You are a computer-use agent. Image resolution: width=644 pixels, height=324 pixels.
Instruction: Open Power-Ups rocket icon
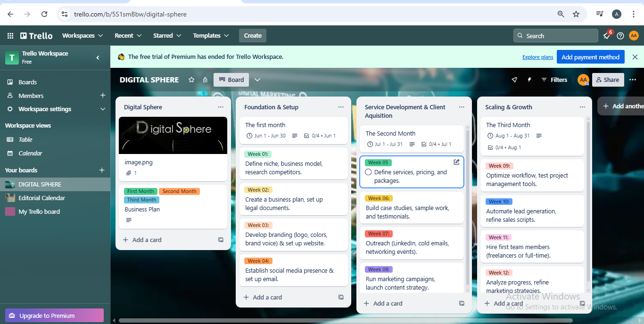click(514, 80)
